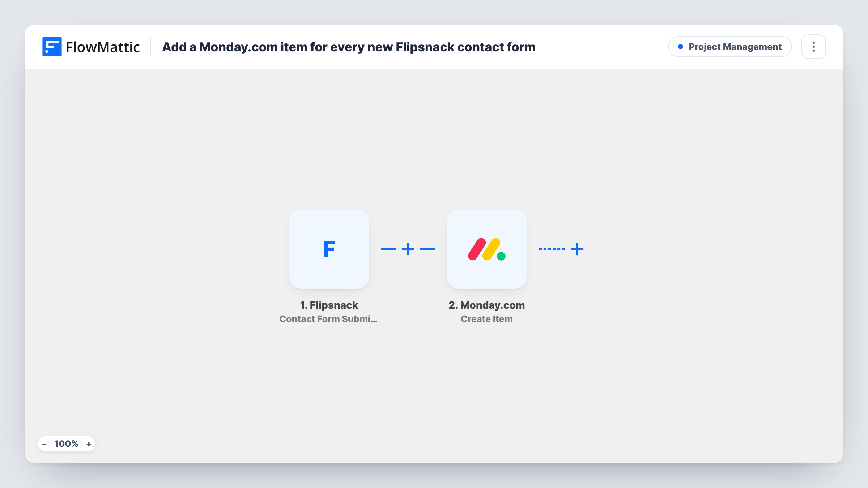This screenshot has height=488, width=868.
Task: Click the 'Create Item' action label
Action: click(486, 319)
